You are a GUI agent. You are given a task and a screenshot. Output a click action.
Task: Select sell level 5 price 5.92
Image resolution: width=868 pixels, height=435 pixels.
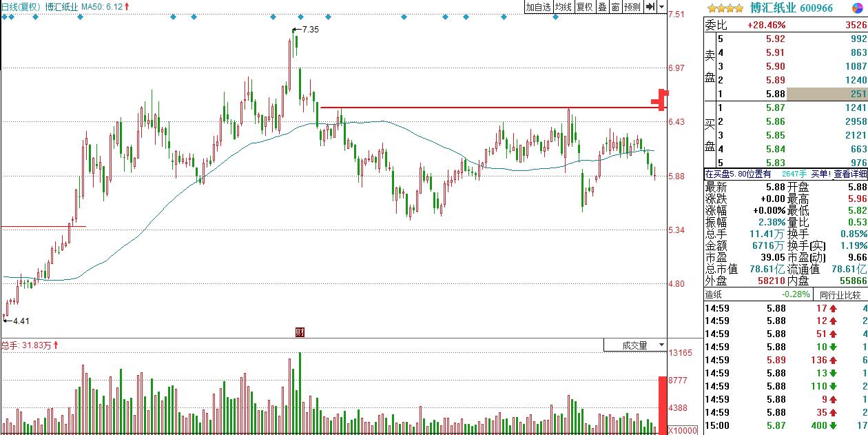[x=776, y=39]
